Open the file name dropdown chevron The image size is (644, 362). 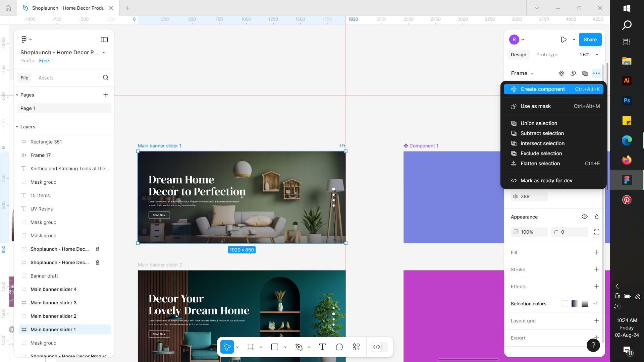coord(104,53)
